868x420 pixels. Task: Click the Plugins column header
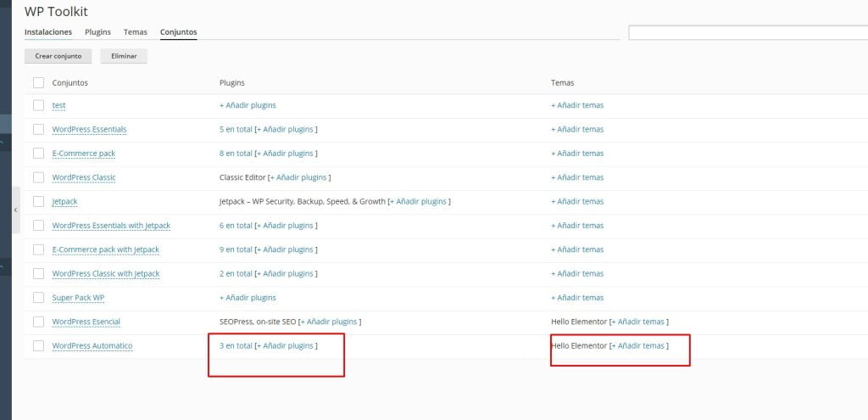[x=232, y=82]
